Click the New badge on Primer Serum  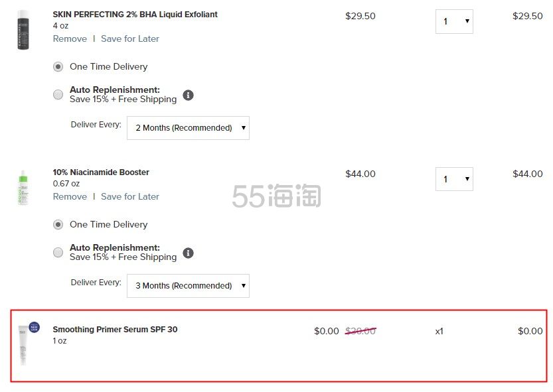(34, 328)
